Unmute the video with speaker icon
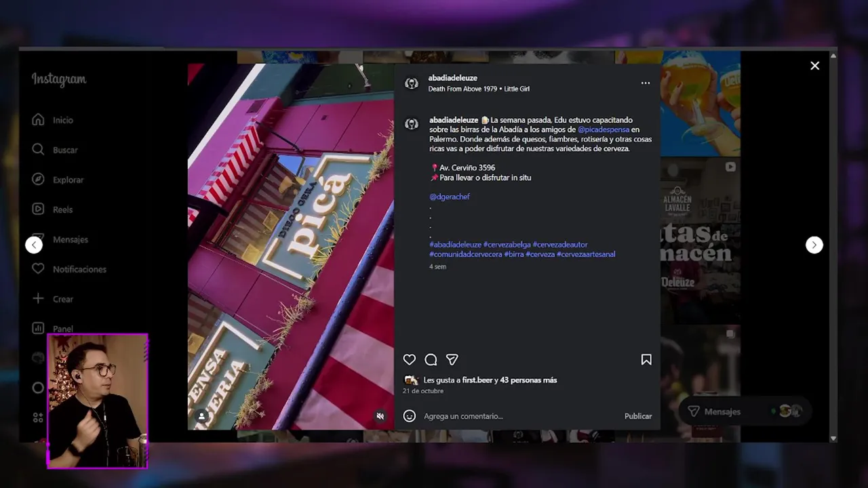 pos(380,416)
